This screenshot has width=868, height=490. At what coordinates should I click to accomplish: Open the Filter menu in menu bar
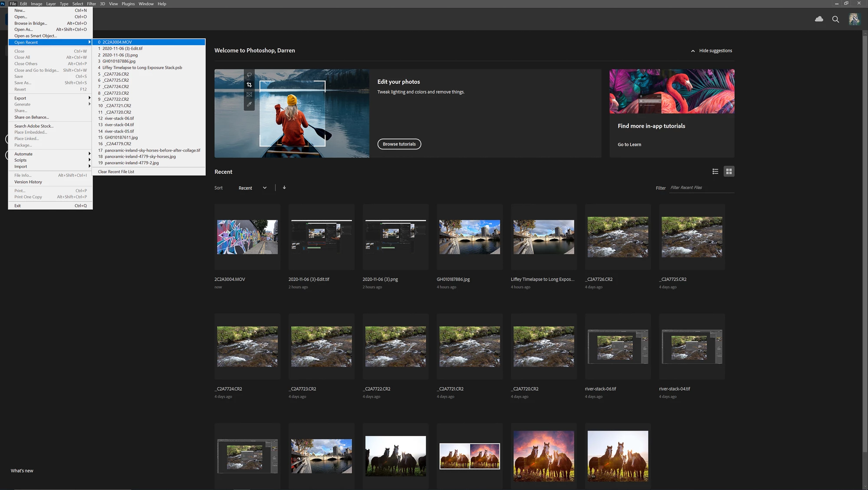pyautogui.click(x=91, y=3)
